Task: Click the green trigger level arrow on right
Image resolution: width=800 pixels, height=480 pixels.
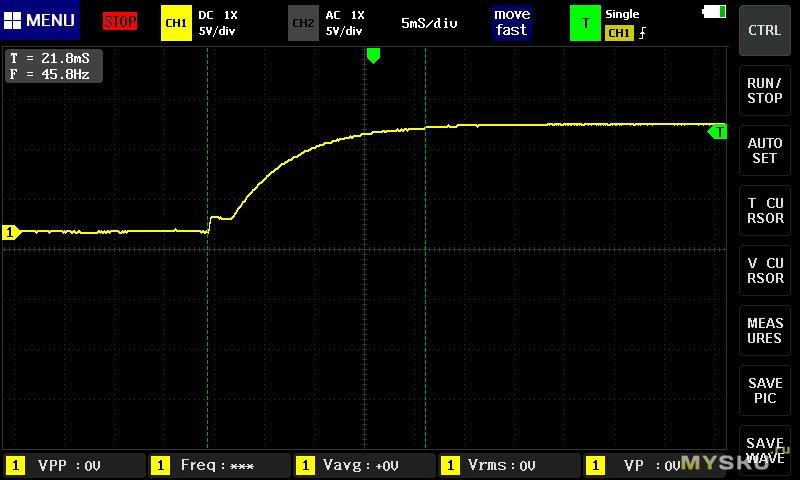Action: point(717,132)
